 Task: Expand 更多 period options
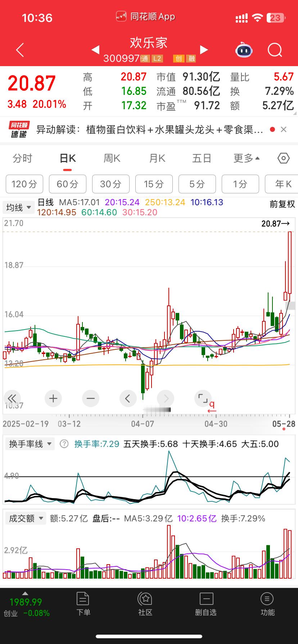(x=247, y=158)
